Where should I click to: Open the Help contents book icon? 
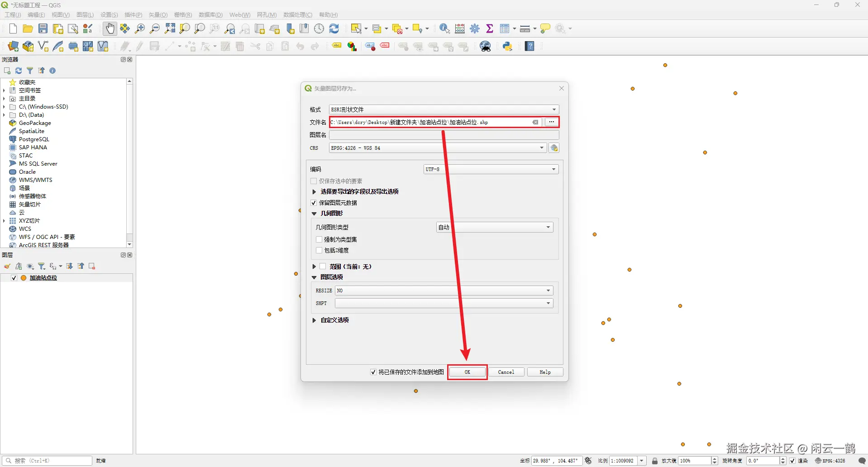tap(529, 46)
